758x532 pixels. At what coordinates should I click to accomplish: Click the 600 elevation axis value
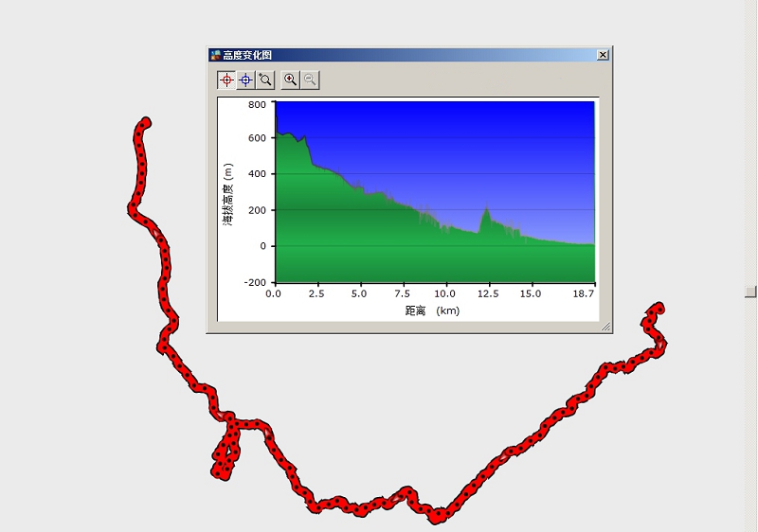point(257,138)
